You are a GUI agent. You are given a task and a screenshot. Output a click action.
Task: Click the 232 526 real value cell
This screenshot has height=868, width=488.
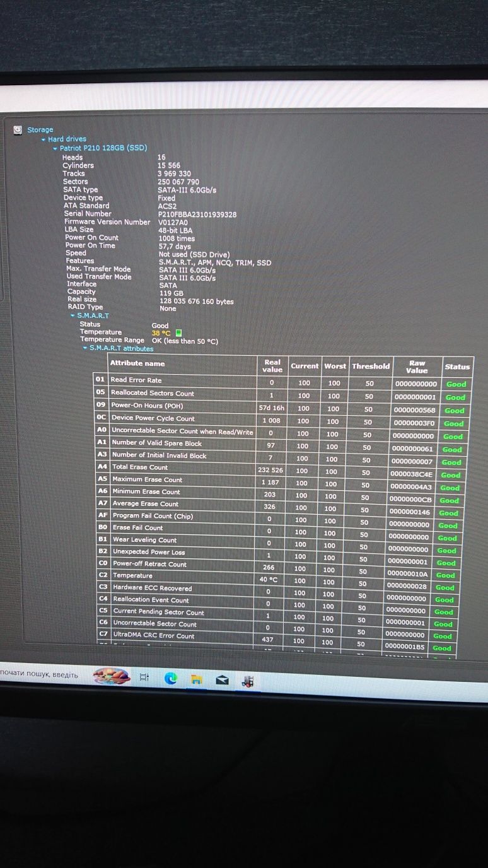pos(270,470)
